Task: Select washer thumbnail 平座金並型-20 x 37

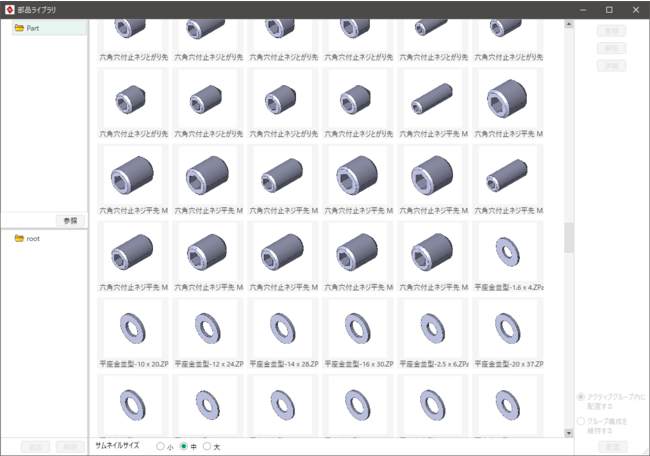Action: (x=508, y=333)
